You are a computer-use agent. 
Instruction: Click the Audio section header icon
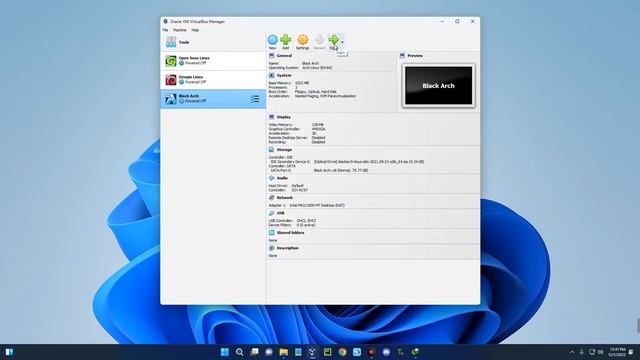click(x=271, y=178)
